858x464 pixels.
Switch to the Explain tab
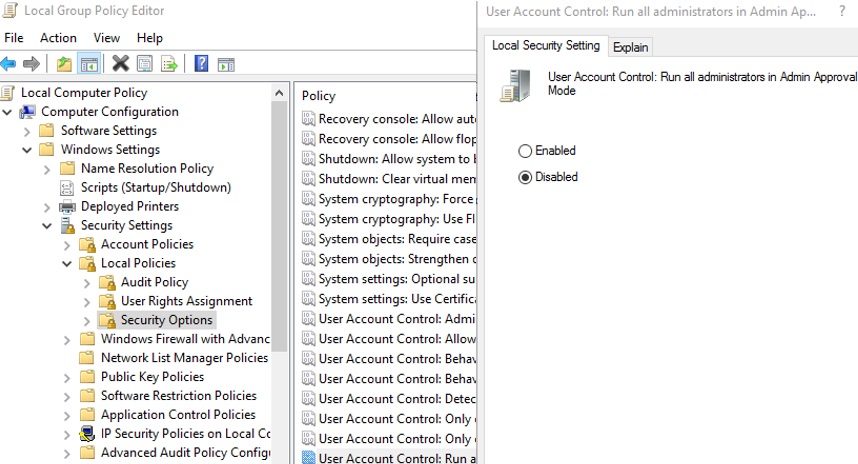click(x=630, y=47)
